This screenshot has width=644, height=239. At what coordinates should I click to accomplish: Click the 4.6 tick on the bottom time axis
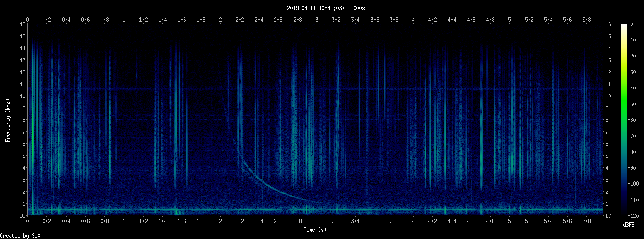tap(471, 221)
